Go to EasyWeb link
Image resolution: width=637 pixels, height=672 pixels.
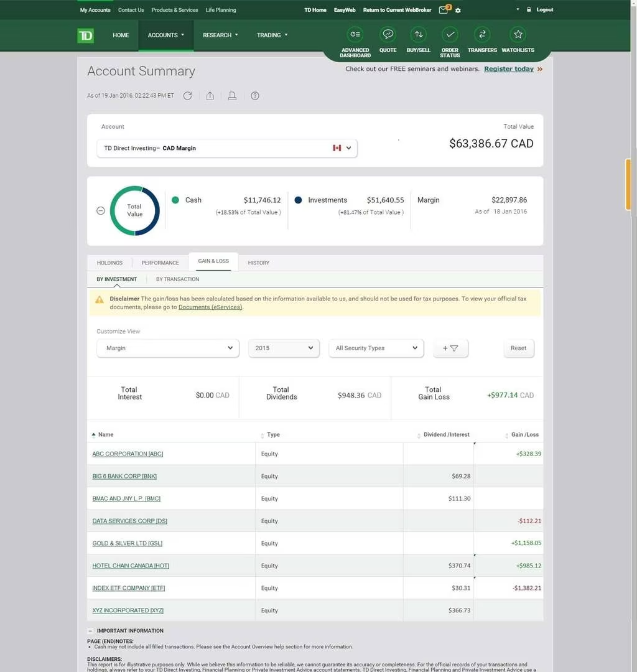[x=345, y=10]
